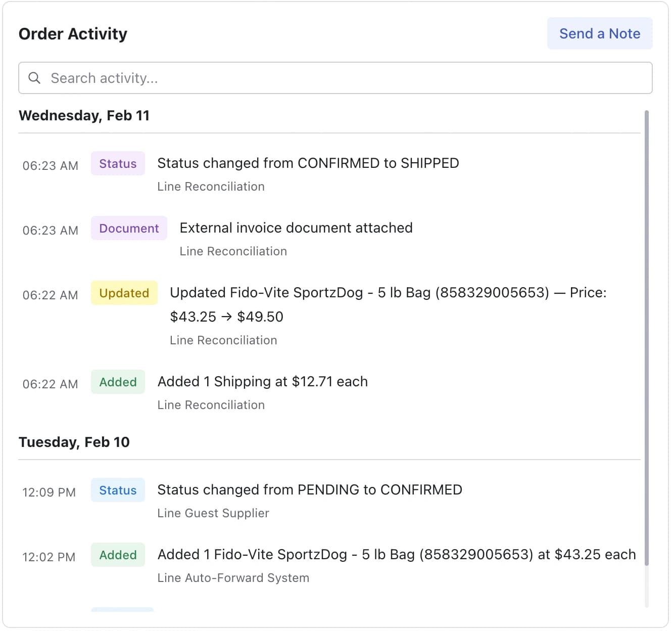Image resolution: width=672 pixels, height=631 pixels.
Task: Focus the Search activity input field
Action: click(335, 78)
